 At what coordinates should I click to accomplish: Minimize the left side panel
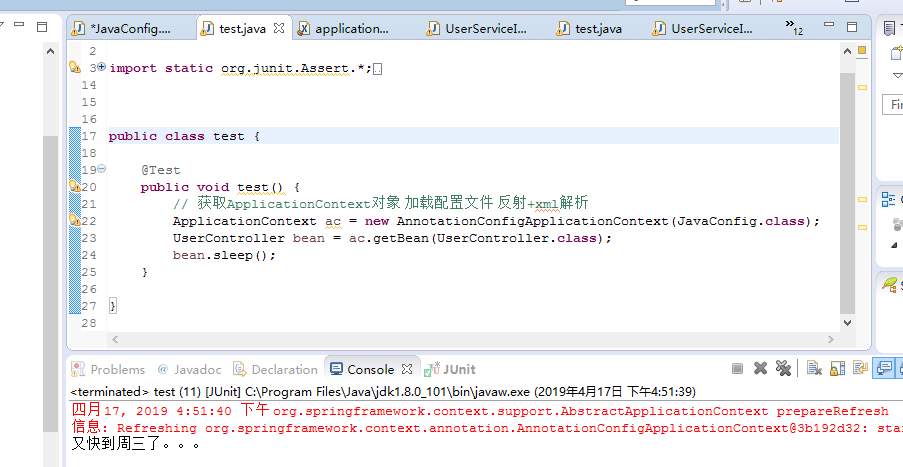pyautogui.click(x=19, y=25)
